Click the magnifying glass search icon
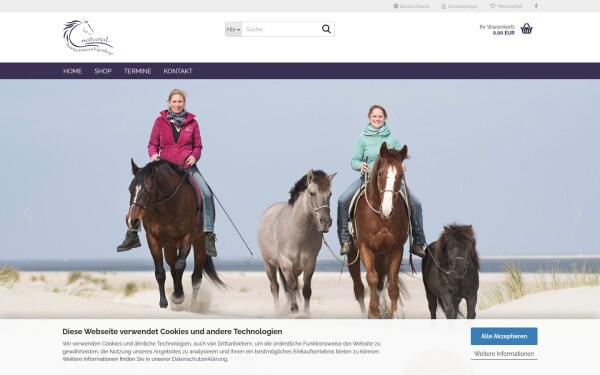The width and height of the screenshot is (600, 375). pos(326,29)
